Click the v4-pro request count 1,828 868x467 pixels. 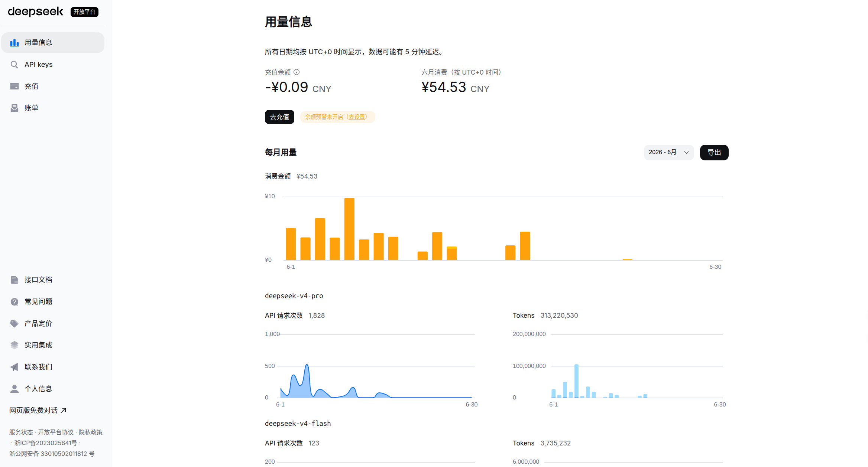coord(317,316)
